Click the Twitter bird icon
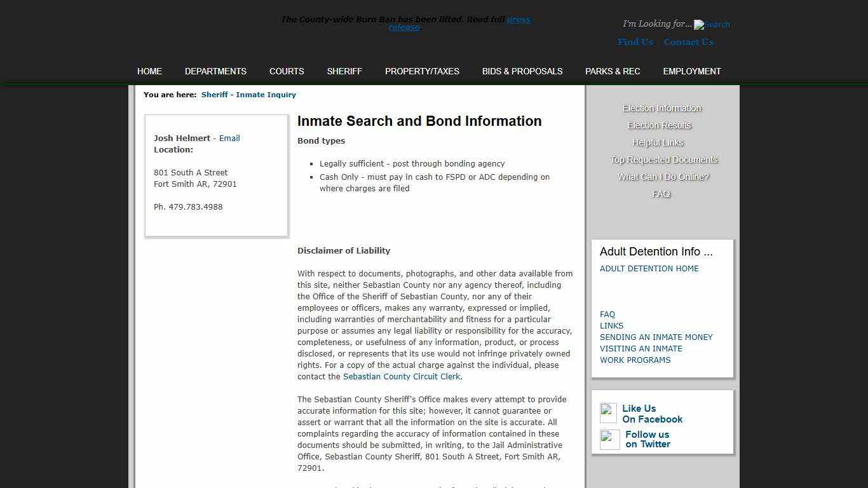This screenshot has width=868, height=488. (x=609, y=439)
